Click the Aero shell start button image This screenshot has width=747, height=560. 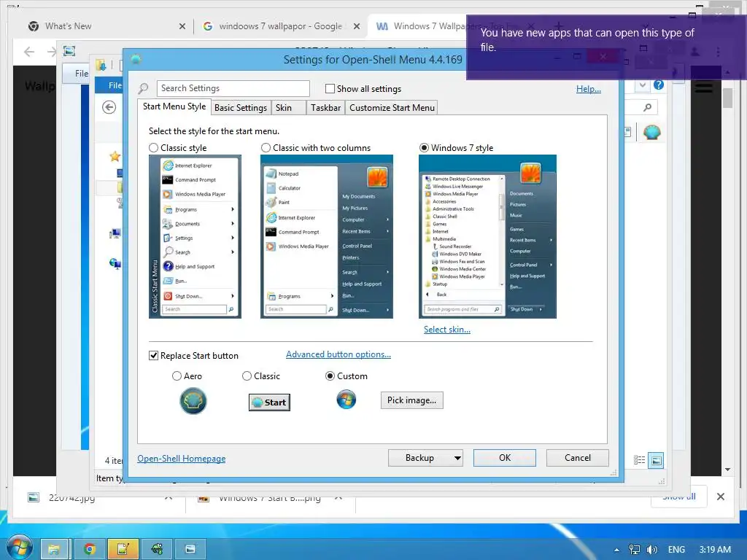(x=193, y=400)
